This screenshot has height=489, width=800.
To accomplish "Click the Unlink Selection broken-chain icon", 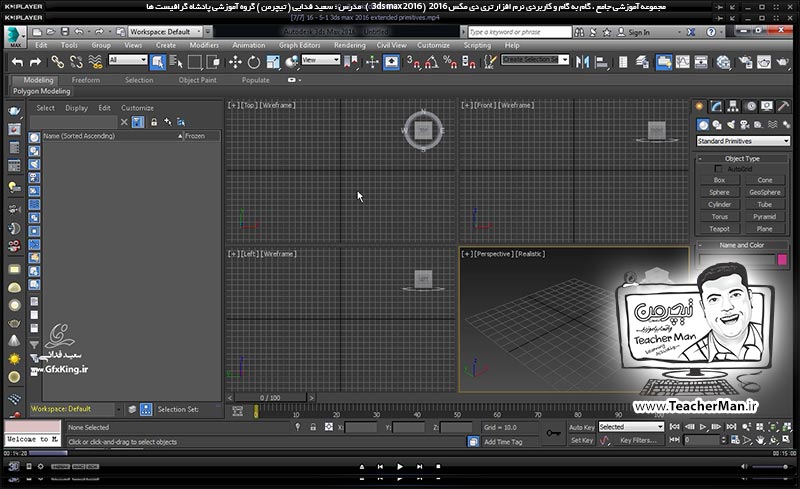I will point(76,62).
